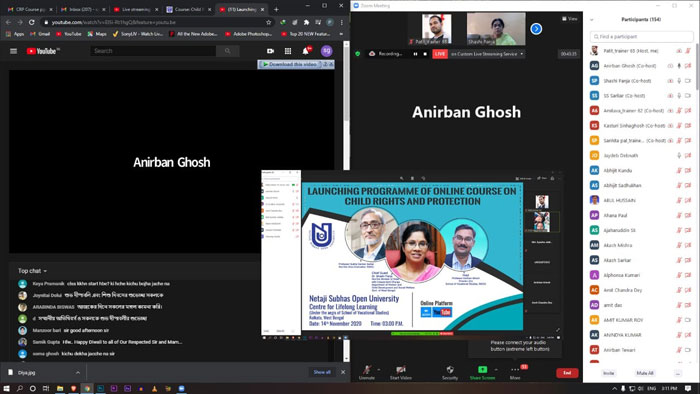Click the next video page arrow in Zoom

coord(536,29)
